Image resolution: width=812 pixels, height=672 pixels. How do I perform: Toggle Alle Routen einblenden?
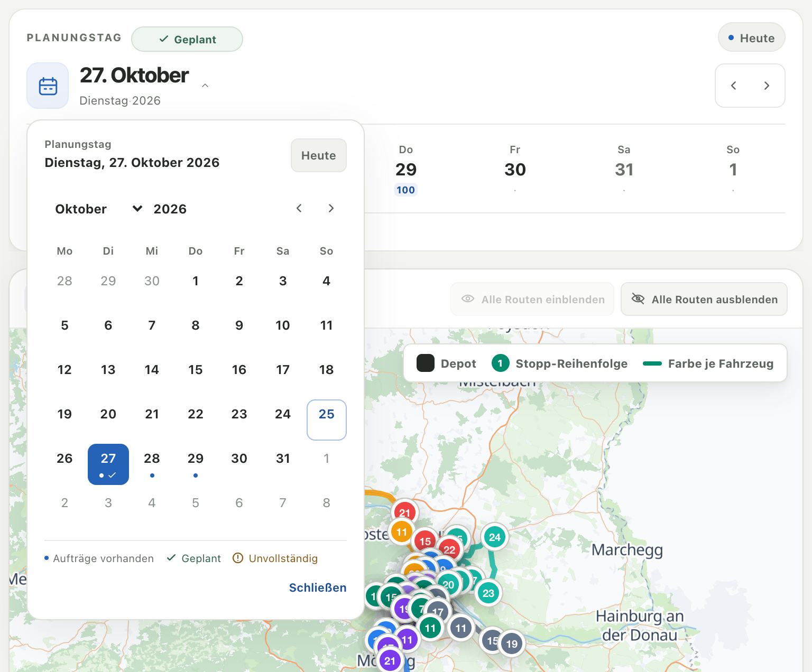coord(532,299)
